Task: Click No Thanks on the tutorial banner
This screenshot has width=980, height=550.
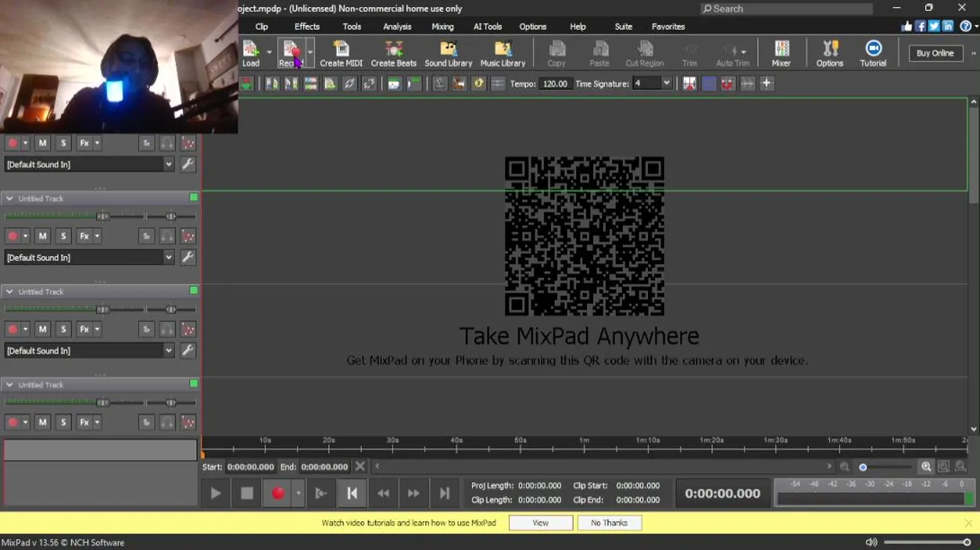Action: tap(609, 522)
